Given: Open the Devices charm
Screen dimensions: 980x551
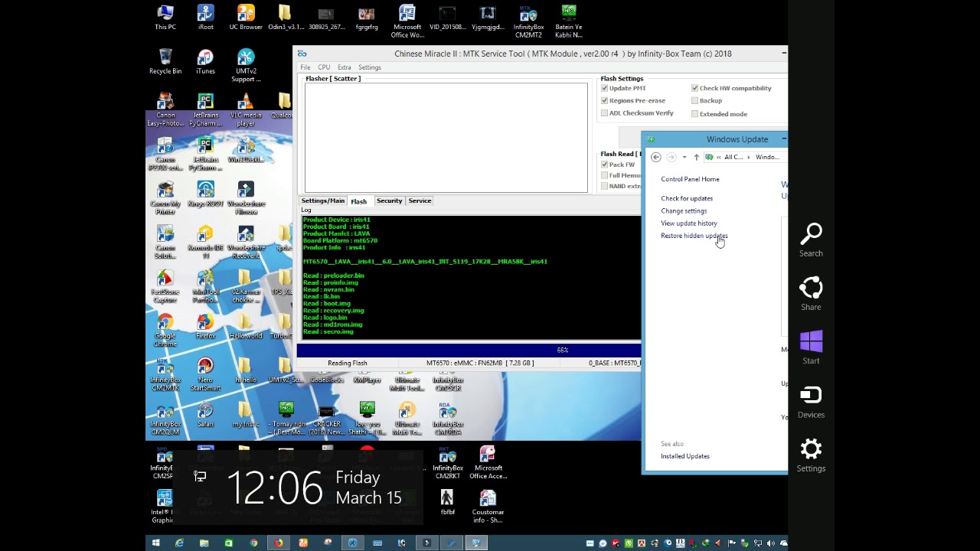Looking at the screenshot, I should click(x=811, y=401).
